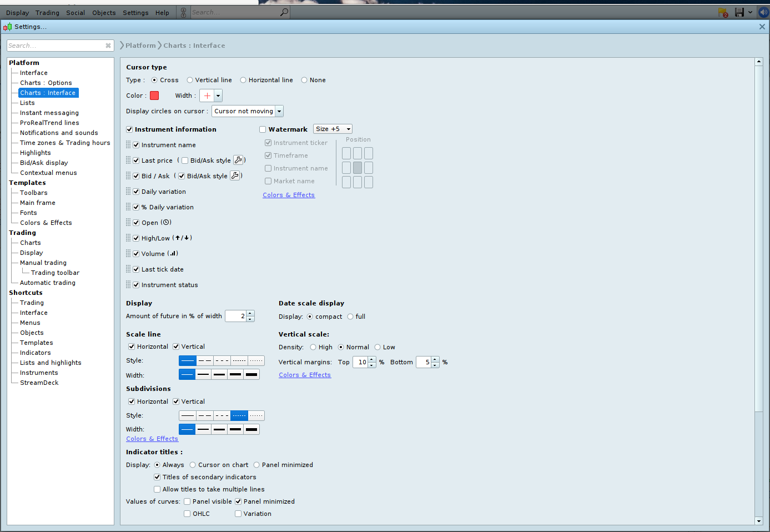Open the Display menu
Image resolution: width=770 pixels, height=532 pixels.
(17, 13)
